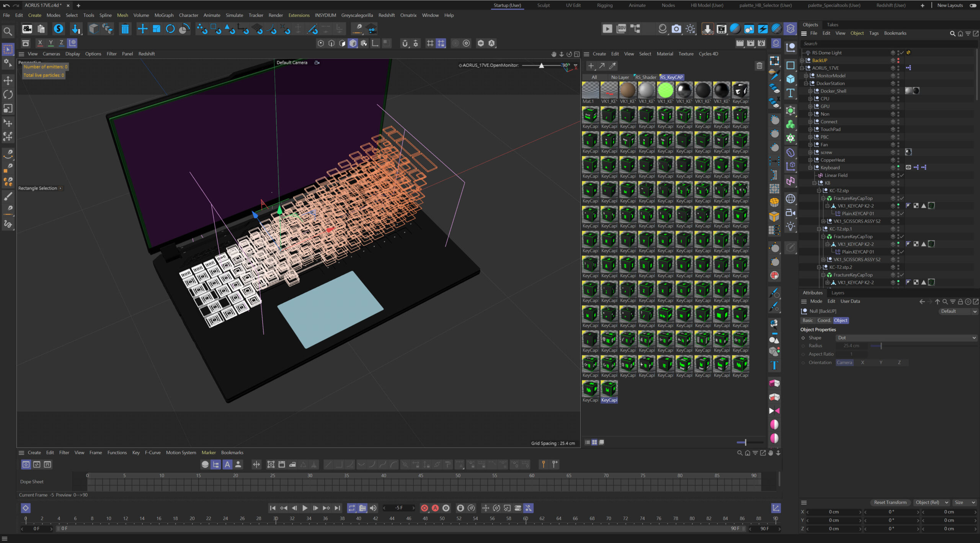The width and height of the screenshot is (980, 543).
Task: Select the Move tool in left toolbar
Action: [x=8, y=81]
